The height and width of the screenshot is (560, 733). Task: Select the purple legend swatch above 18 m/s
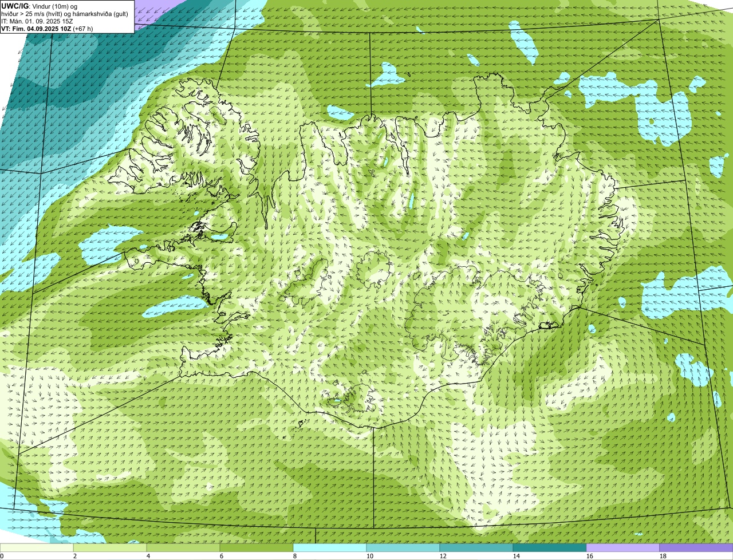(x=696, y=548)
